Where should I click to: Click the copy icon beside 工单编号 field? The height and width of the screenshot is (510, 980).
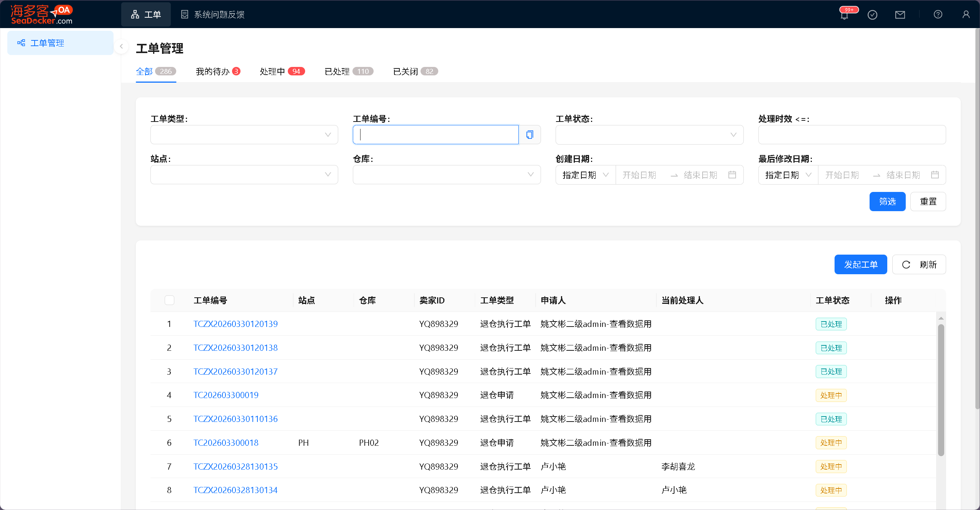530,135
